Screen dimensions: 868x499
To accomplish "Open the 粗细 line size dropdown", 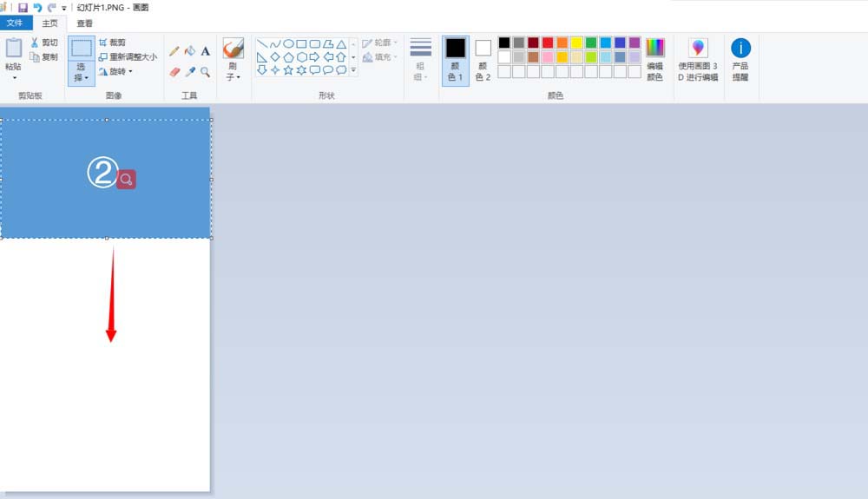I will click(421, 60).
